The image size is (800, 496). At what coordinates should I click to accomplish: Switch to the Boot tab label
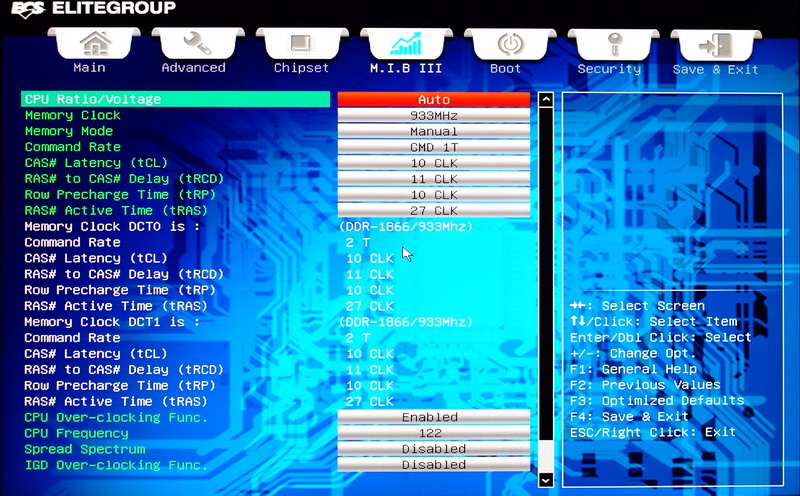pyautogui.click(x=505, y=68)
